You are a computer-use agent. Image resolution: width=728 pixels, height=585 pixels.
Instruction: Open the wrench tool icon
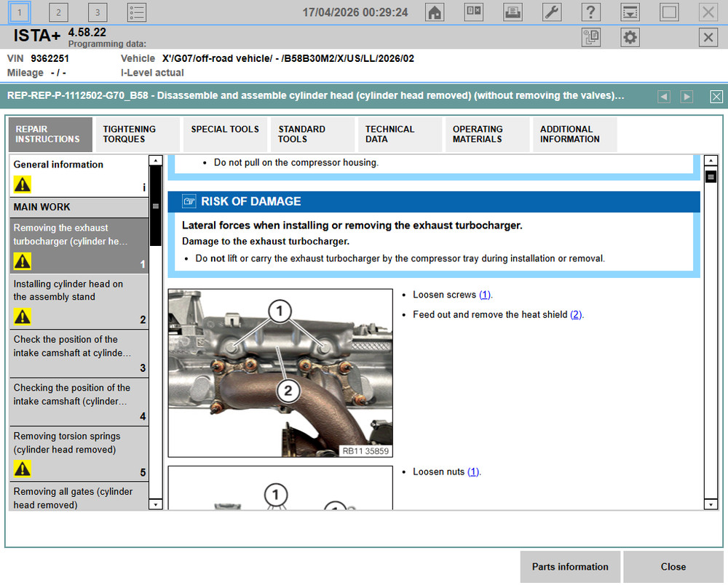click(552, 12)
